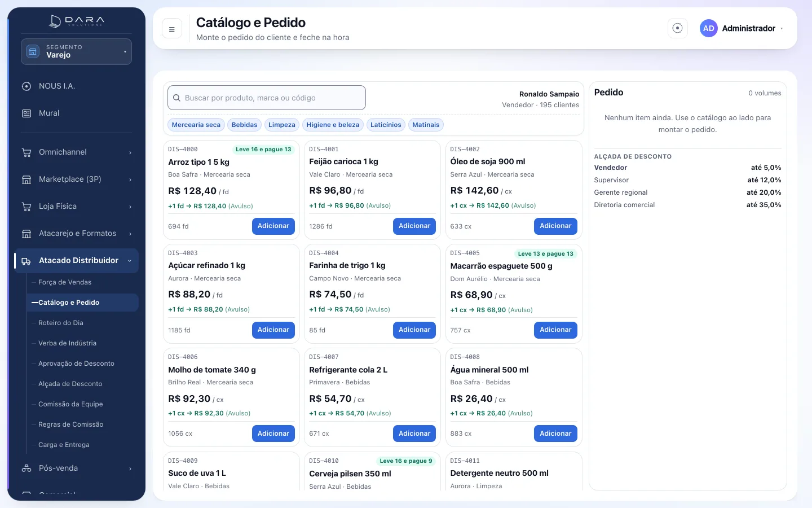
Task: Click the AD avatar icon
Action: point(709,28)
